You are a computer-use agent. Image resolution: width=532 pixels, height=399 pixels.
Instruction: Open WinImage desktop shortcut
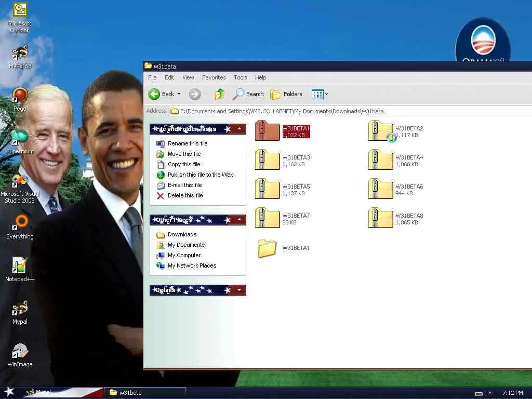click(x=20, y=355)
